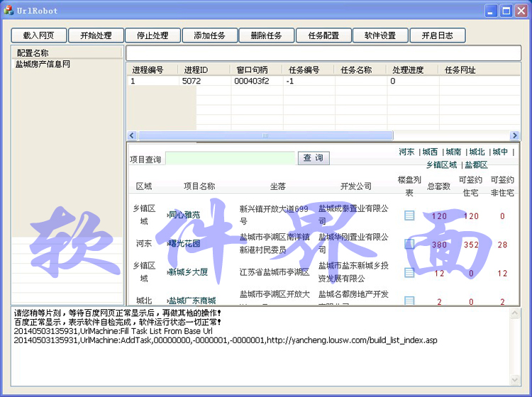Delete task using 删除任务 button
This screenshot has height=397, width=532.
pos(266,35)
